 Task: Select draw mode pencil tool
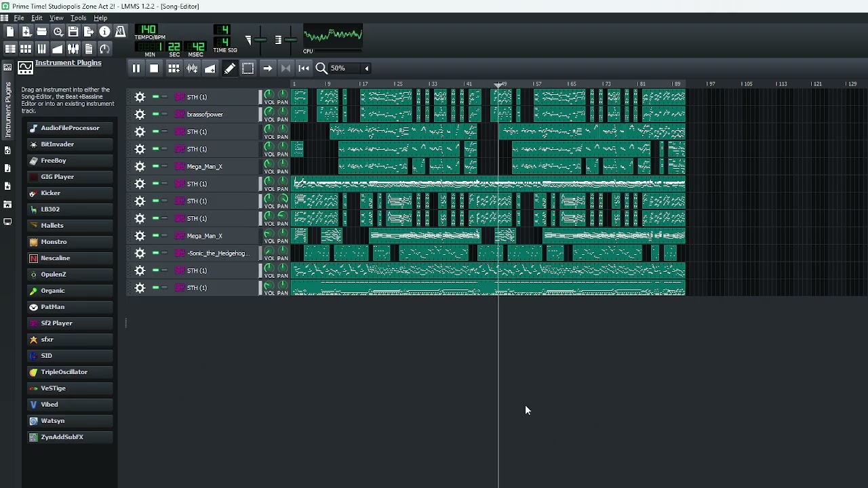tap(230, 68)
